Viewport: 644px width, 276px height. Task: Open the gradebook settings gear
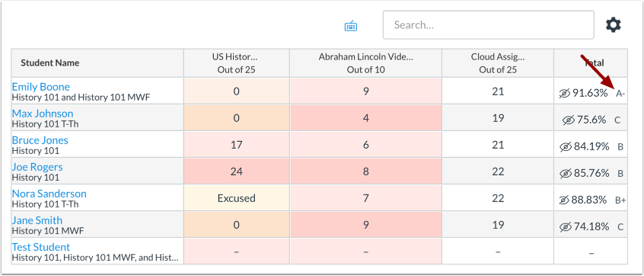pyautogui.click(x=614, y=25)
